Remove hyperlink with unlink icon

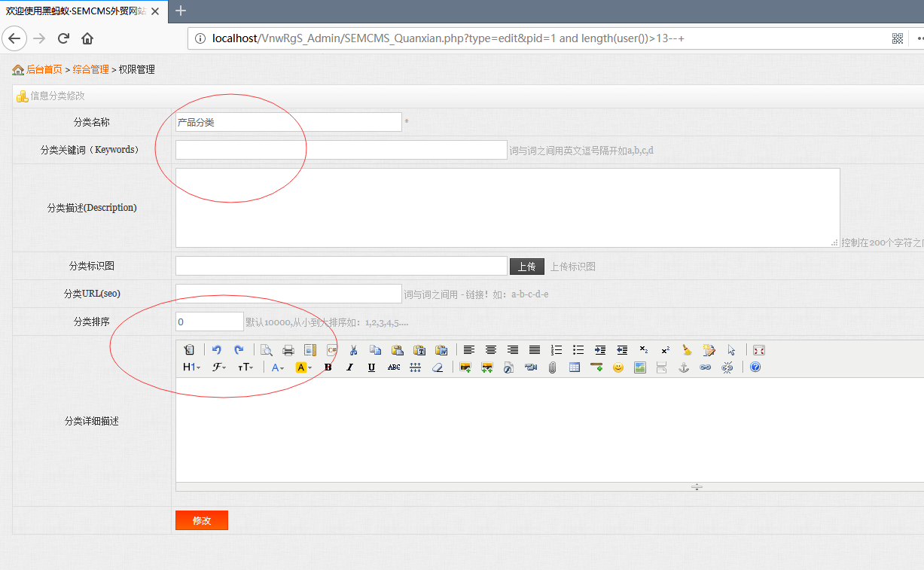[727, 367]
